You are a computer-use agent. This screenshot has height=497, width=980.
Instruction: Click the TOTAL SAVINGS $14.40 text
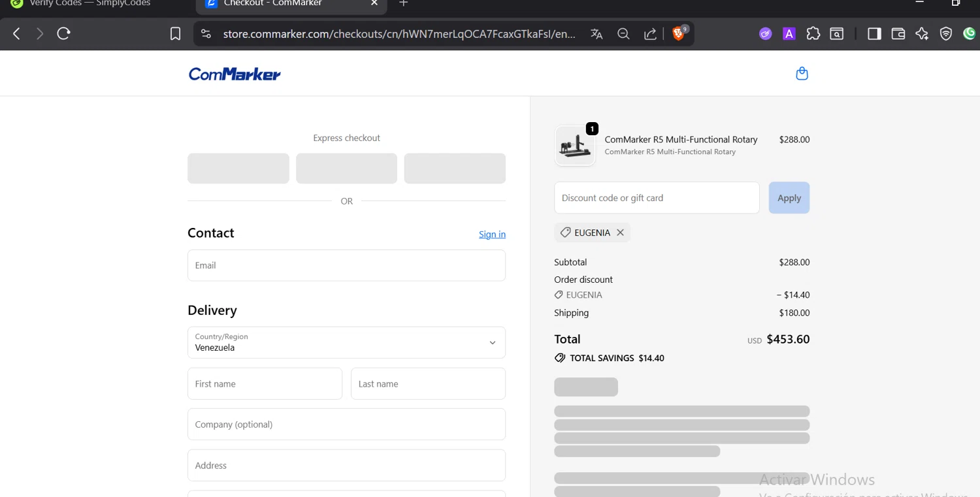[x=617, y=358]
